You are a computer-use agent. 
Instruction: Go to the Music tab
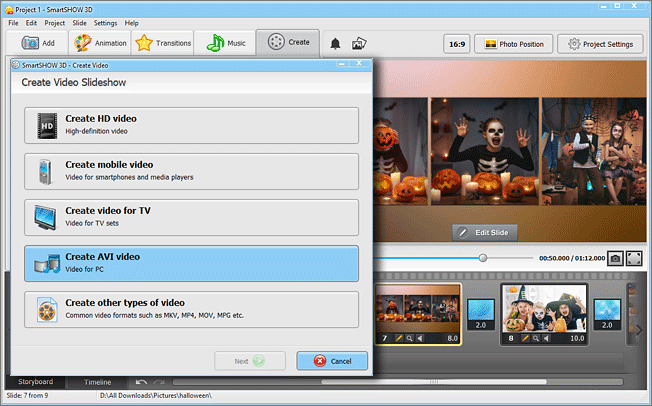225,43
